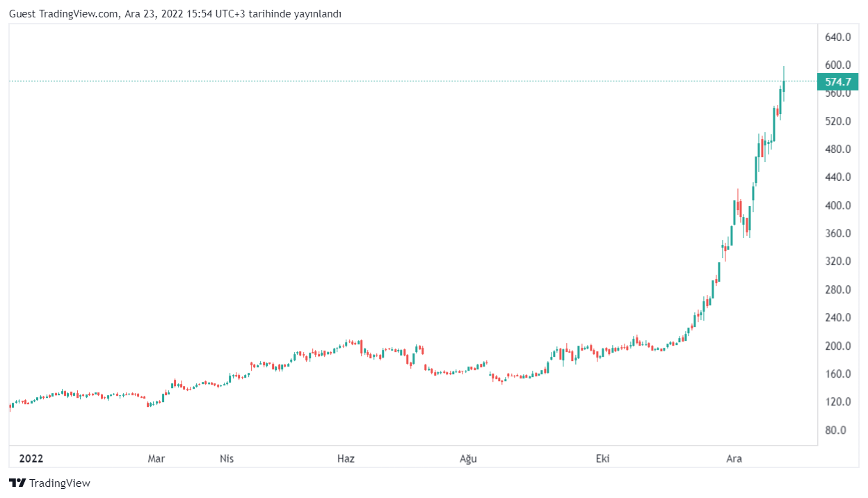Select the 574.7 current price label

pos(837,81)
